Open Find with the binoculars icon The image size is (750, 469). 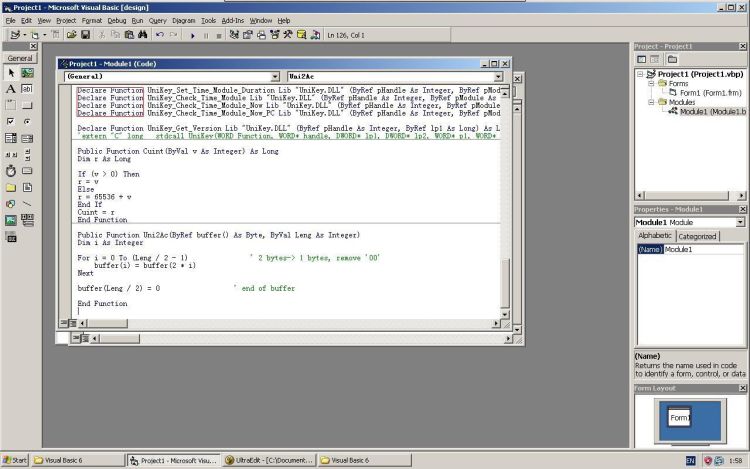pyautogui.click(x=143, y=35)
